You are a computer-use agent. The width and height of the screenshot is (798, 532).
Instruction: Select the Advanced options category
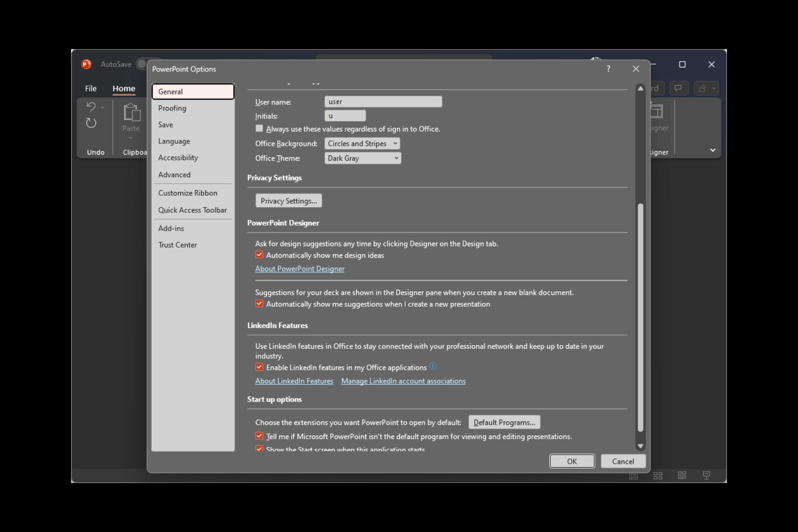pyautogui.click(x=193, y=175)
